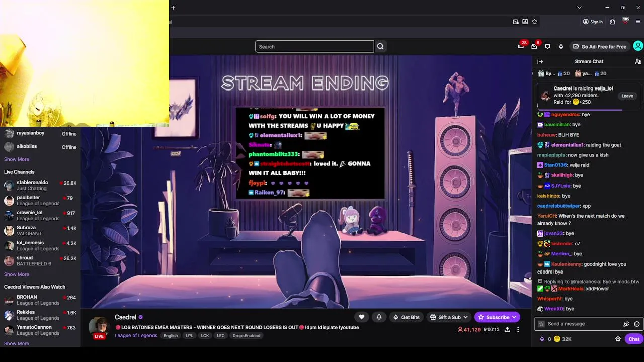Open the whispers chat bubble icon

click(548, 47)
